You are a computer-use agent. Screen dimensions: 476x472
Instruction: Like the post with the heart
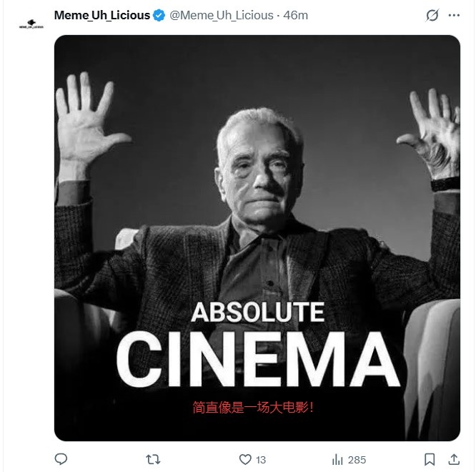coord(244,458)
